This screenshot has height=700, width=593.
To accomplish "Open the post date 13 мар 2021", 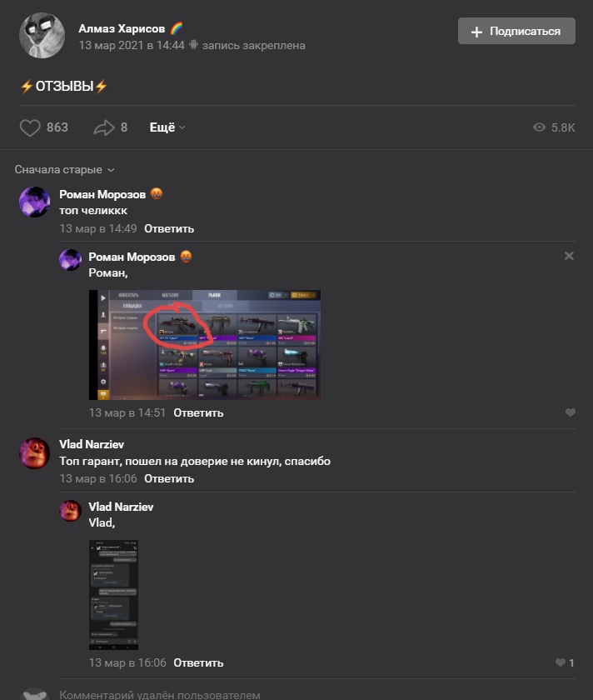I will tap(132, 46).
